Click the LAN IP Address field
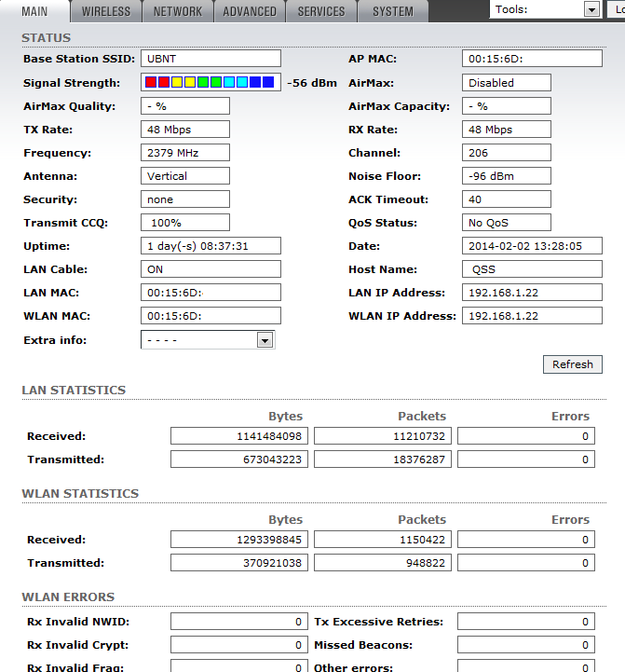625x672 pixels. tap(532, 293)
